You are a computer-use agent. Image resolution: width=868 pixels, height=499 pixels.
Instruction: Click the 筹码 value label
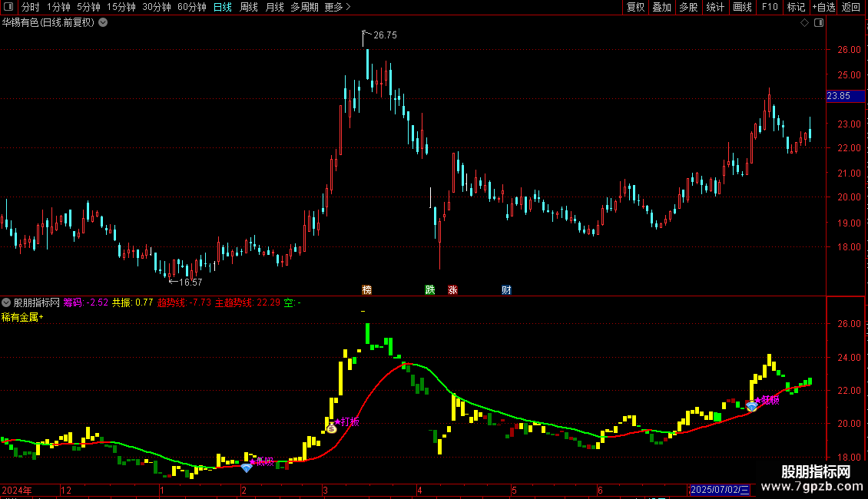point(86,302)
